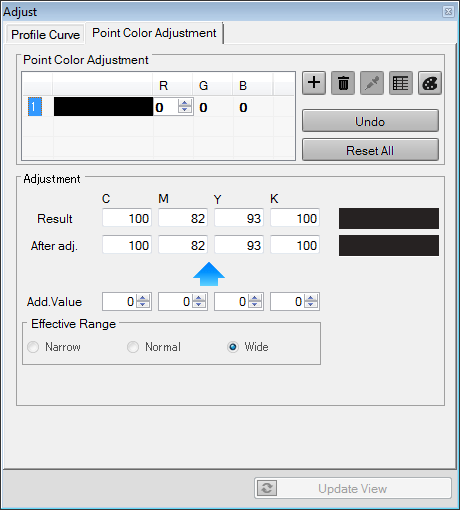The width and height of the screenshot is (460, 510).
Task: Click the blue up arrow icon
Action: point(209,274)
